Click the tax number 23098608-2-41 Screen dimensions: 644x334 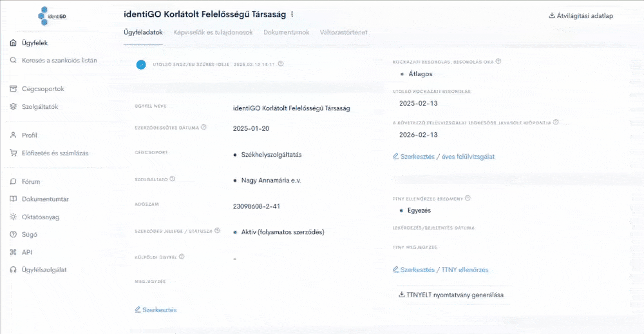tap(256, 206)
